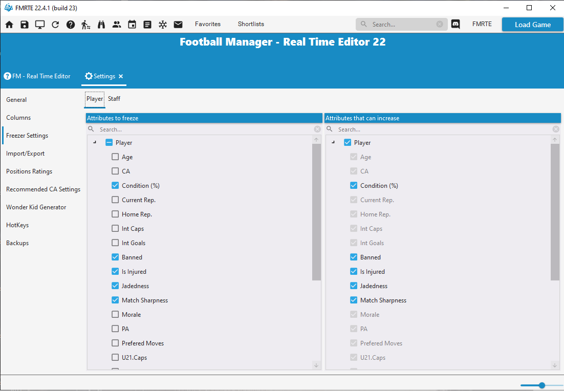Toggle CA checkbox in Attributes to freeze
564x392 pixels.
(115, 171)
